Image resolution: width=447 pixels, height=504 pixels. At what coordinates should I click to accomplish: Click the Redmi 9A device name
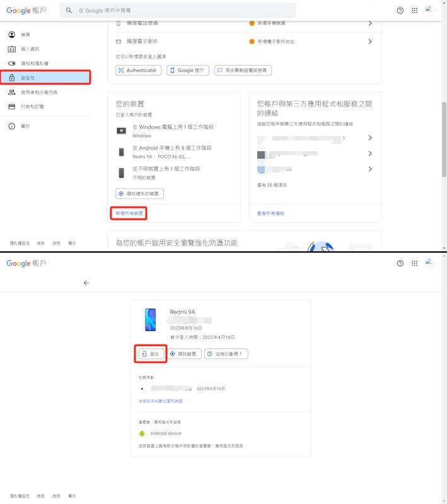coord(182,312)
